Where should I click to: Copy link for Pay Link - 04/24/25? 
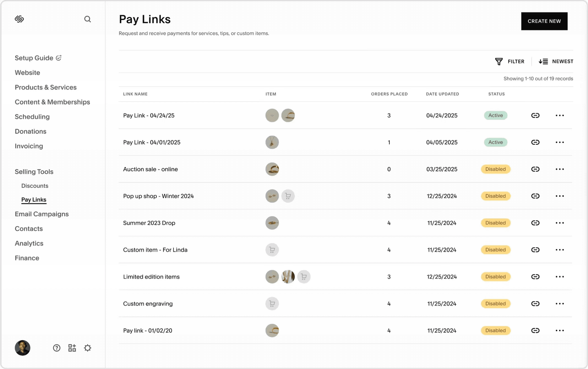(535, 116)
